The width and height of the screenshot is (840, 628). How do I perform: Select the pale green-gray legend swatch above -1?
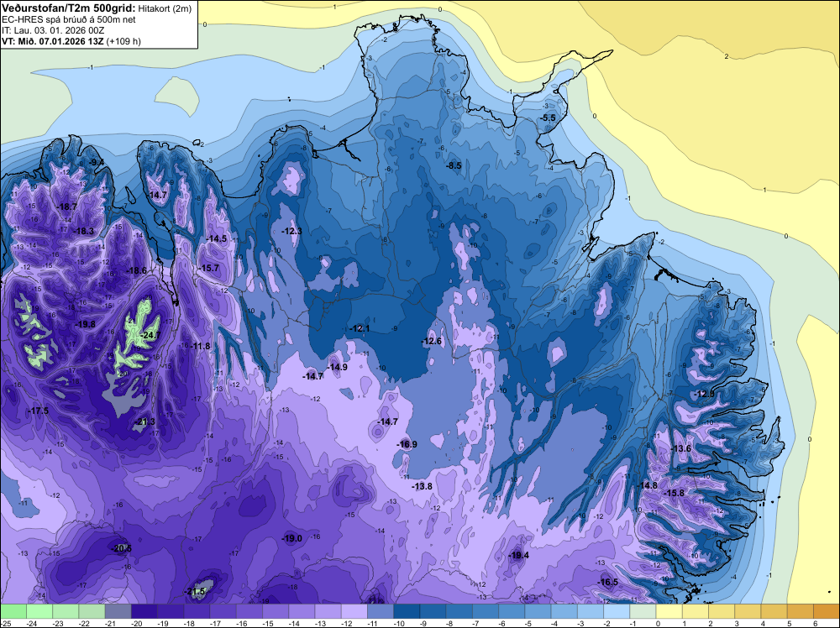643,611
